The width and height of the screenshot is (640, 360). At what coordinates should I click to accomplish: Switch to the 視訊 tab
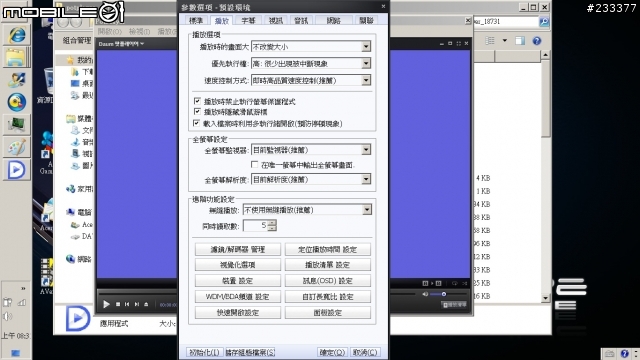click(x=276, y=20)
